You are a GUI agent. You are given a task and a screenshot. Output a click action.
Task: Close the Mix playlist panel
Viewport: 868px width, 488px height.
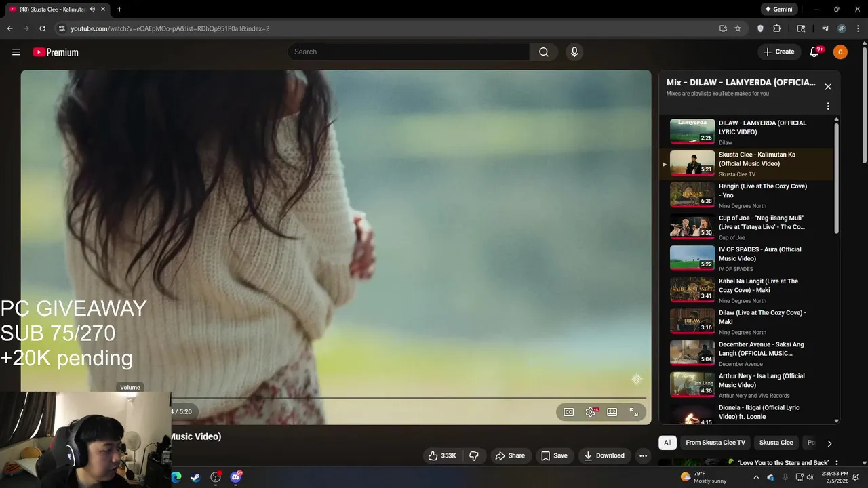pos(828,87)
